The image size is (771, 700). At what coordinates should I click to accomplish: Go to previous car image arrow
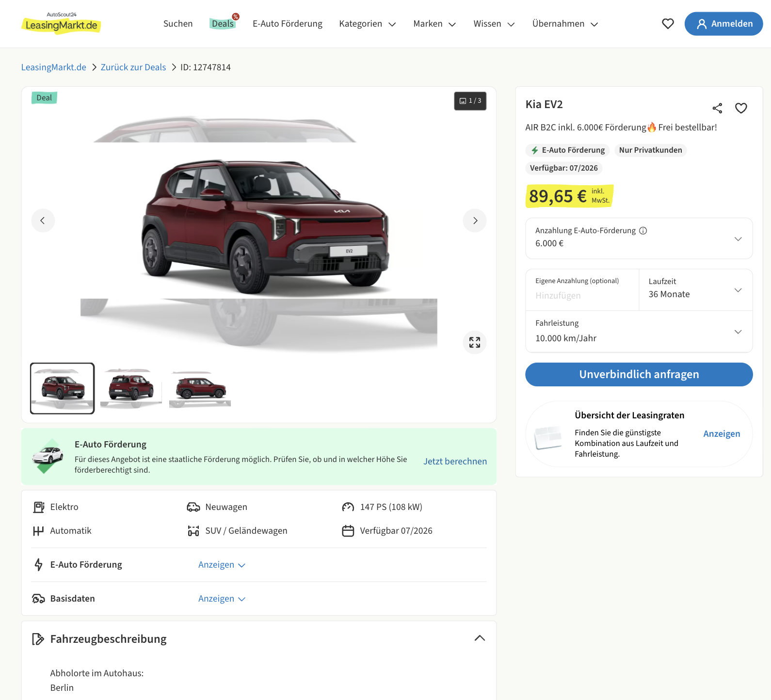43,221
